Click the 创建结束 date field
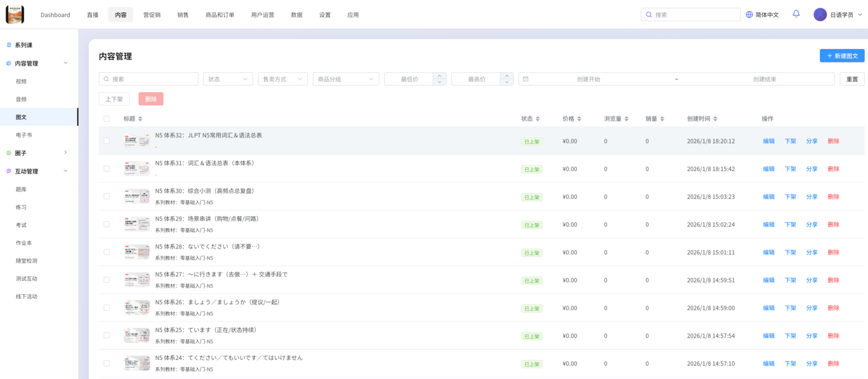The image size is (868, 379). (x=764, y=79)
